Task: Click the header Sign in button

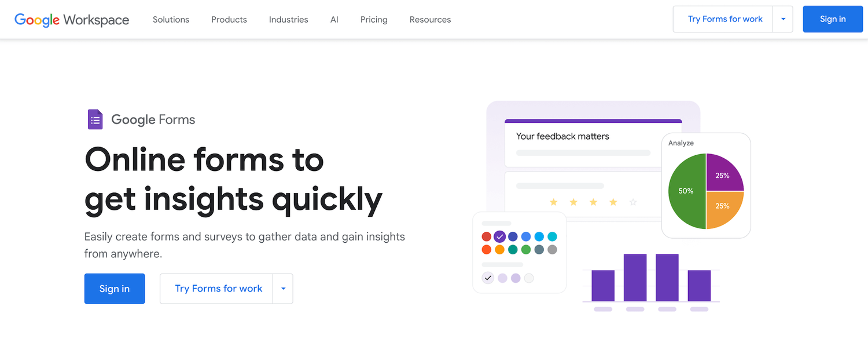Action: 833,19
